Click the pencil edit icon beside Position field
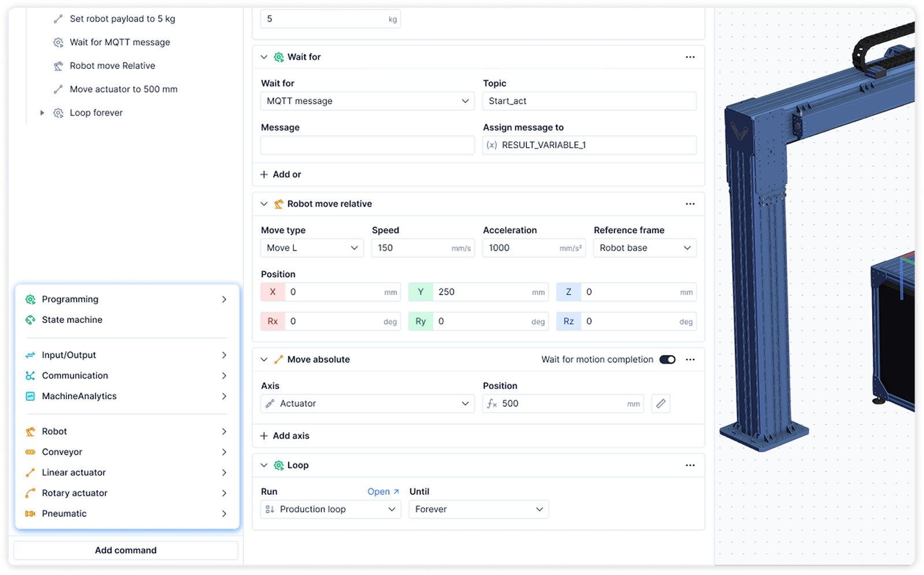Image resolution: width=924 pixels, height=575 pixels. 661,404
